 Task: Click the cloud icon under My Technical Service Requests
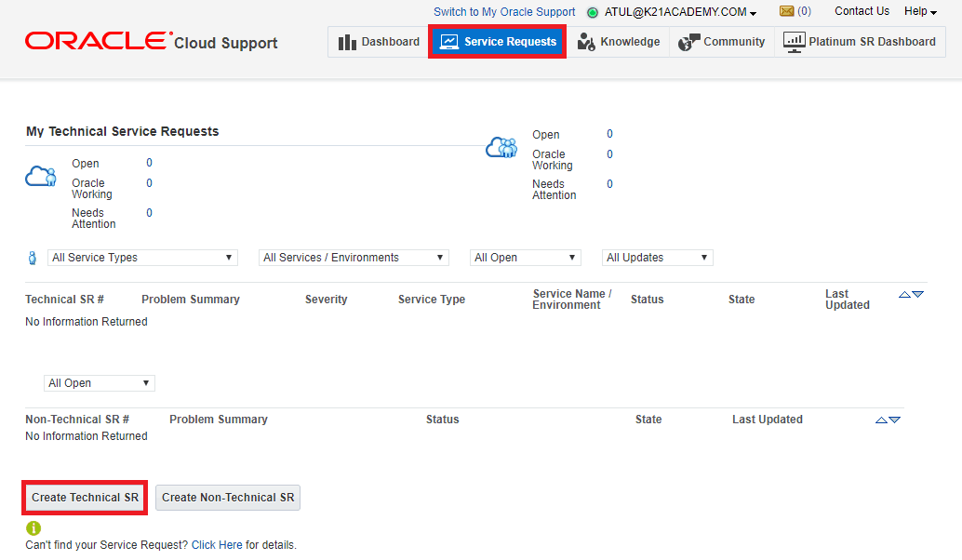(40, 177)
